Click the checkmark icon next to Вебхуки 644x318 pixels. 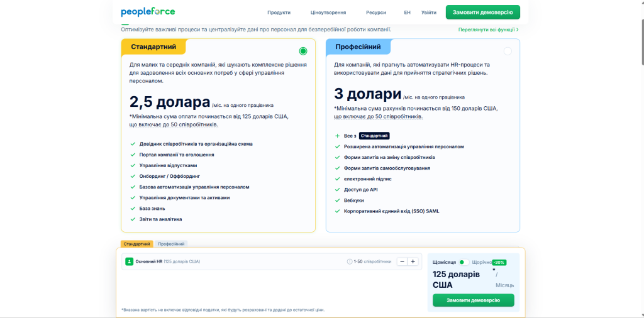click(x=337, y=200)
